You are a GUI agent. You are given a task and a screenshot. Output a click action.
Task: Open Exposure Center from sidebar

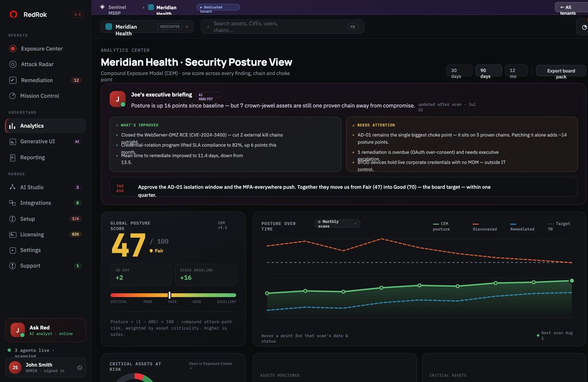[45, 49]
